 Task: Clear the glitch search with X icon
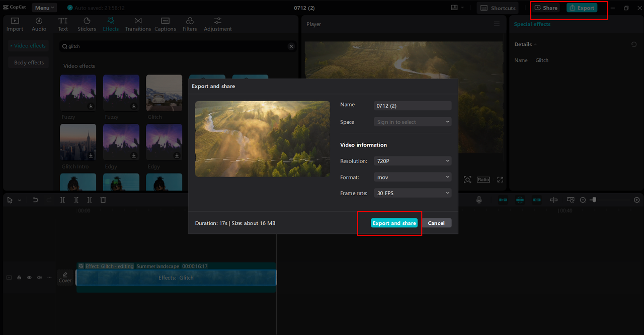point(291,46)
